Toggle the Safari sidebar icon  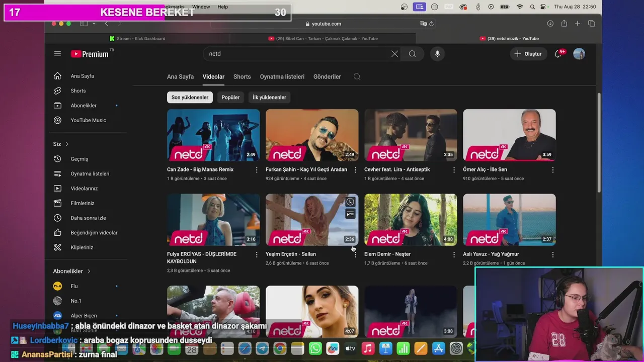(84, 24)
